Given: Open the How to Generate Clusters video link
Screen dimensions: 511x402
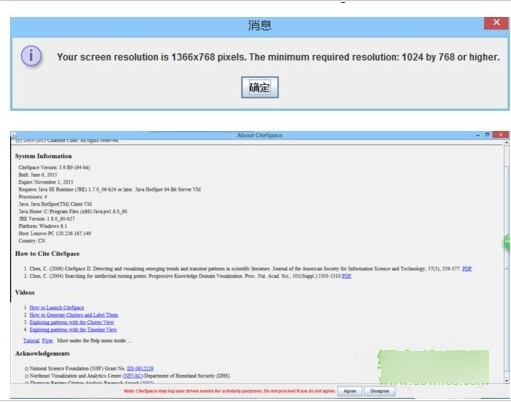Looking at the screenshot, I should click(x=74, y=315).
